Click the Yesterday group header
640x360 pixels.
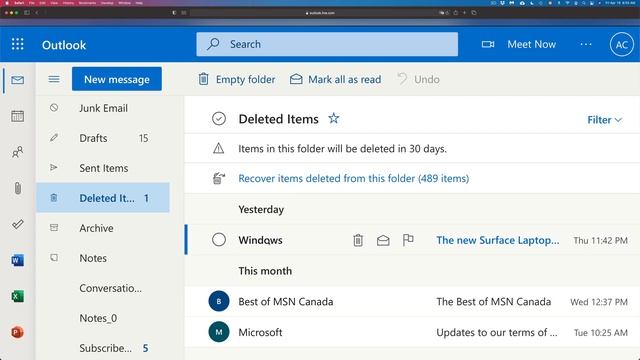pyautogui.click(x=261, y=209)
